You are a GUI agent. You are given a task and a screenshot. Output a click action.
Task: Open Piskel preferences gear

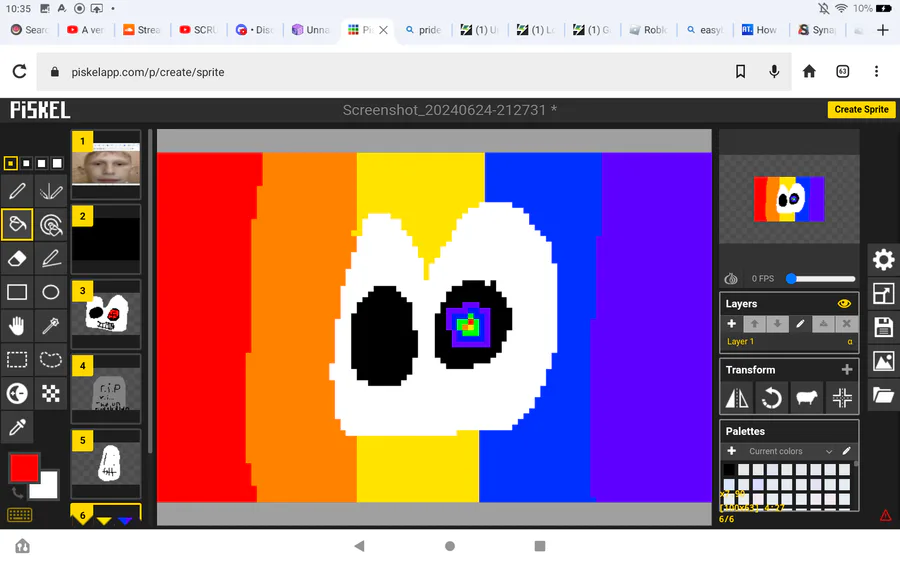(883, 260)
